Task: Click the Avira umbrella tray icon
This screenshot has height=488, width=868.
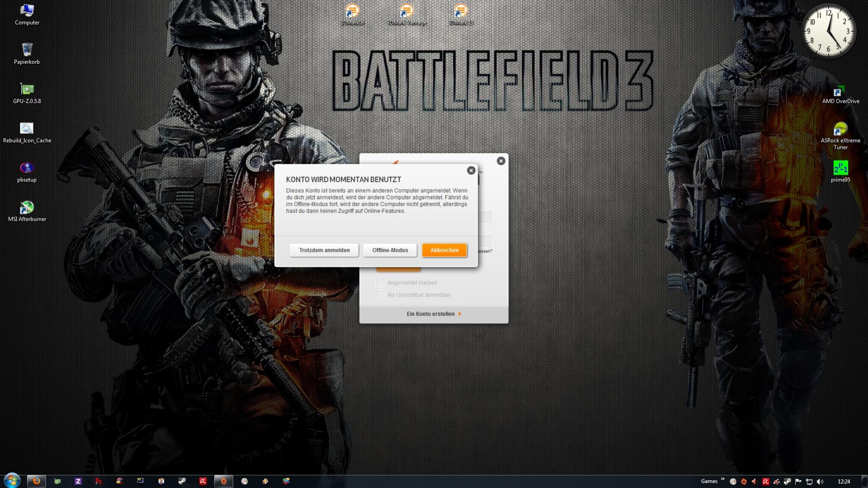Action: pyautogui.click(x=766, y=482)
